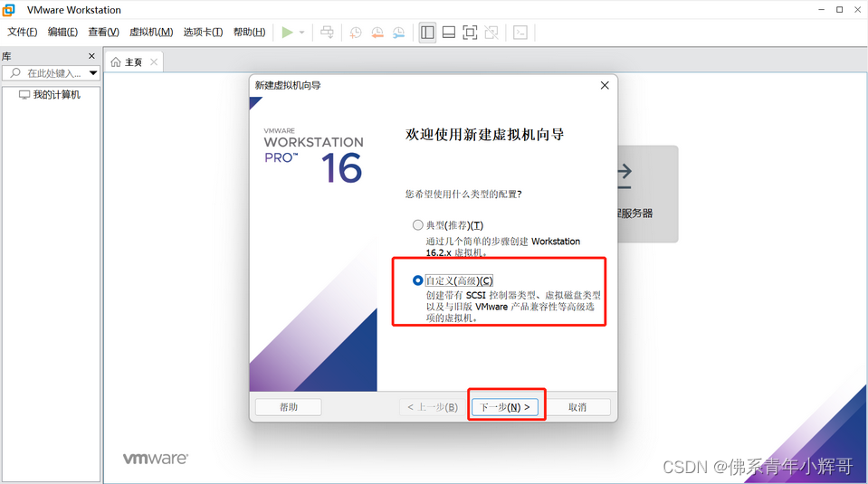Click the connect to remote server tile
Screen dimensions: 868x484
point(648,194)
